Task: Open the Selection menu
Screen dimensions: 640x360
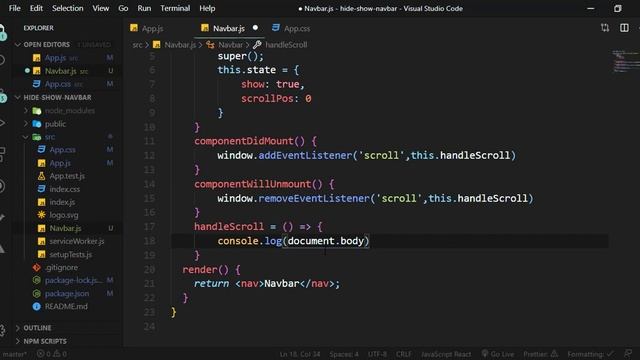Action: point(67,8)
